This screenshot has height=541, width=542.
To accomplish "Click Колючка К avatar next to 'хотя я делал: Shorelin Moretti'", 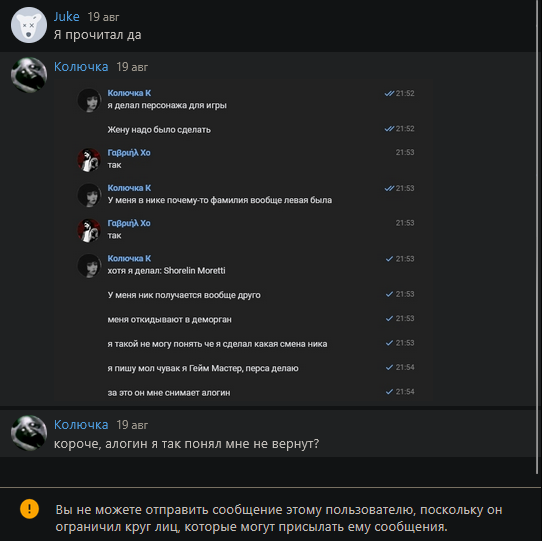I will [x=89, y=265].
